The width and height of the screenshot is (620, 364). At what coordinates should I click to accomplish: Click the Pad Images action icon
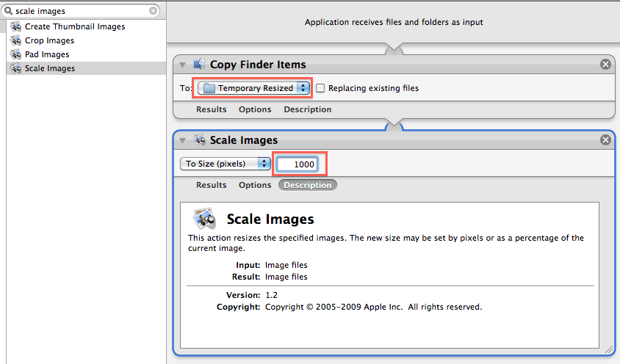pos(16,54)
